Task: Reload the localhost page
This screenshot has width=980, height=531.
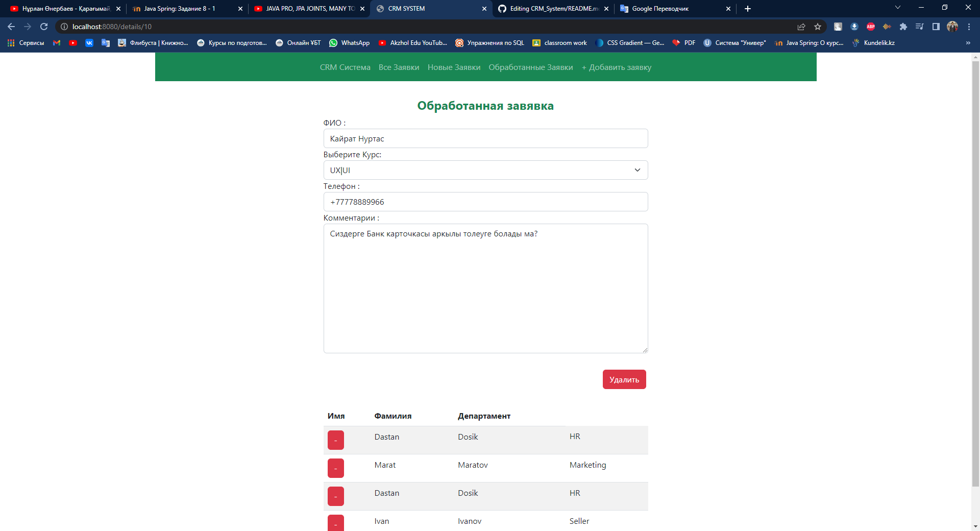Action: (44, 27)
